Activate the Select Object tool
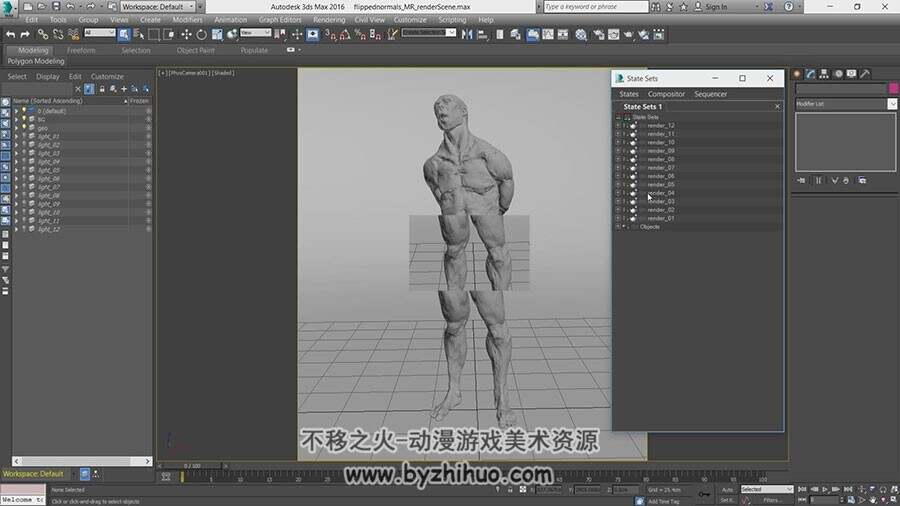The height and width of the screenshot is (506, 900). click(x=123, y=34)
